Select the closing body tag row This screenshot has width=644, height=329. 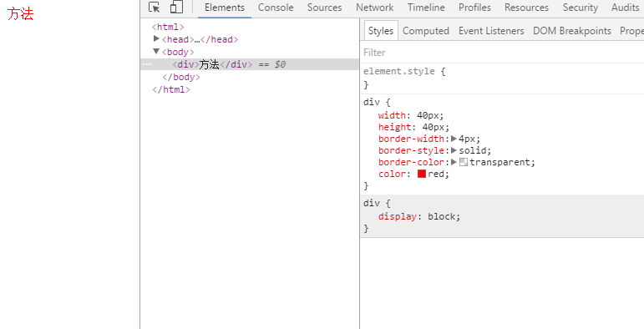[181, 77]
